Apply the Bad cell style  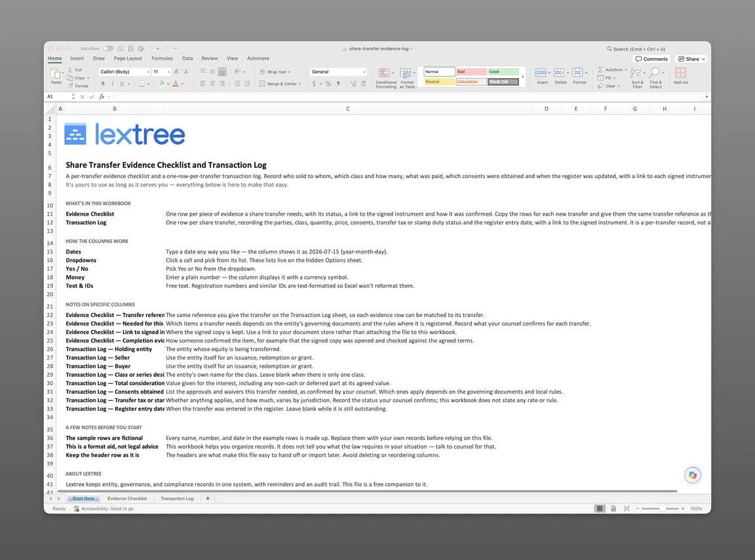(x=471, y=71)
